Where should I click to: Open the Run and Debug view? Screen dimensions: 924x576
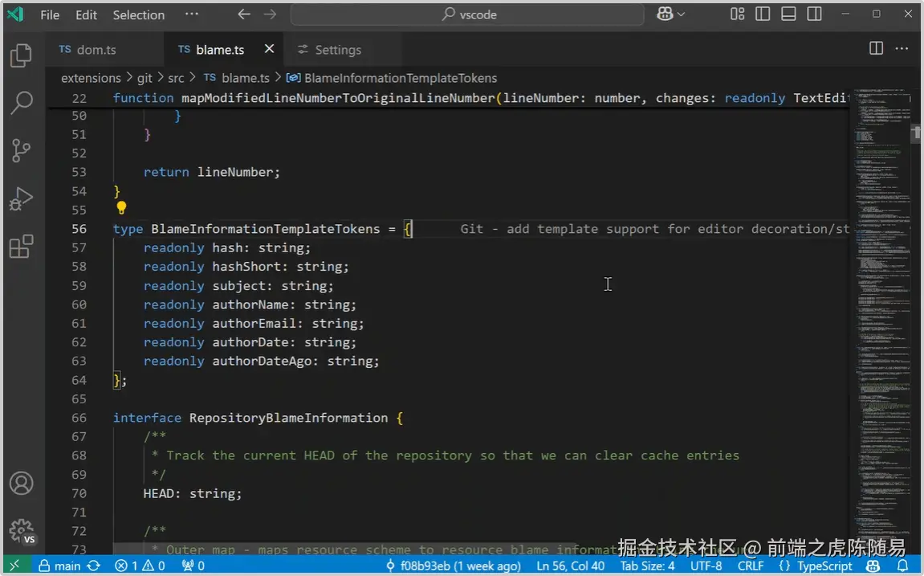(21, 198)
